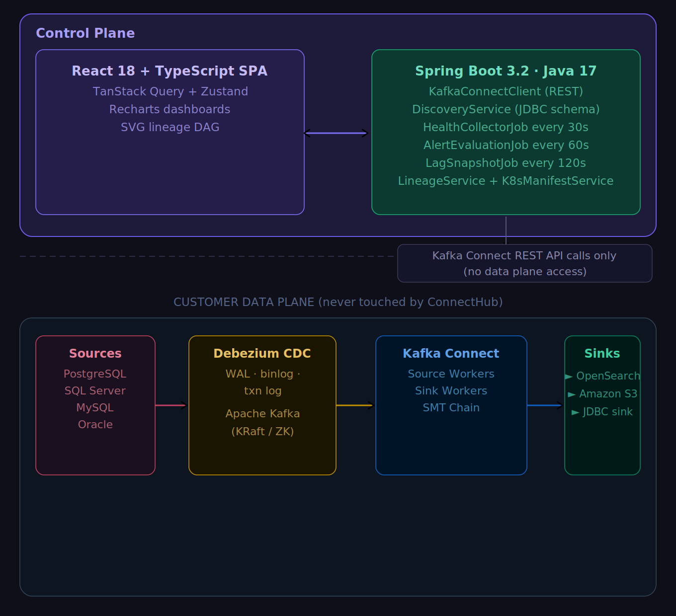Image resolution: width=676 pixels, height=616 pixels.
Task: Select the "Spring Boot 3.2 · Java 17" title
Action: (x=506, y=71)
